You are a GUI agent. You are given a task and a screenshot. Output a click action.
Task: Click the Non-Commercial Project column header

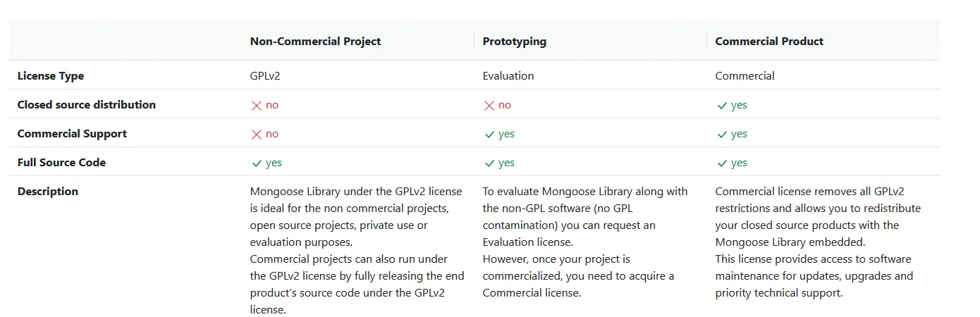pos(315,41)
